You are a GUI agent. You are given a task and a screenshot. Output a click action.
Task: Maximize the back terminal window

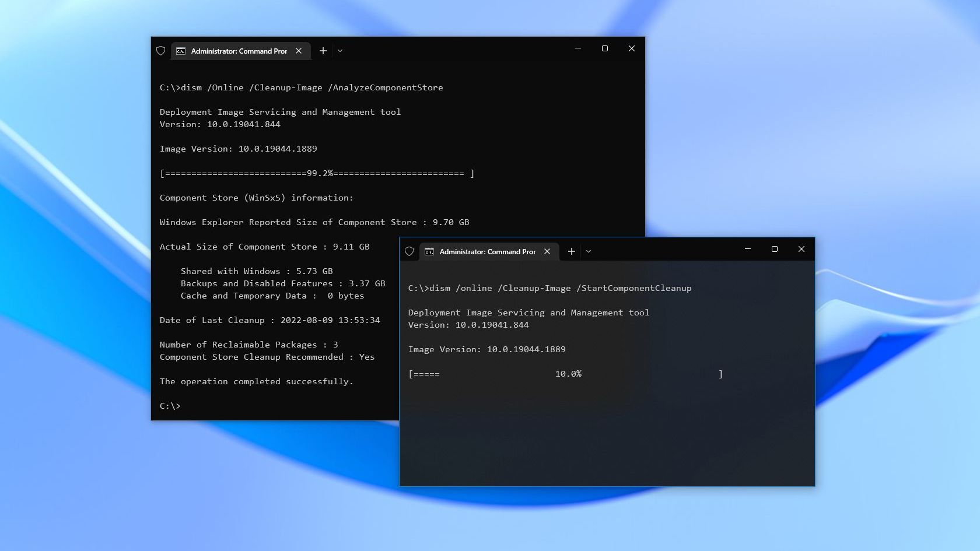[605, 48]
